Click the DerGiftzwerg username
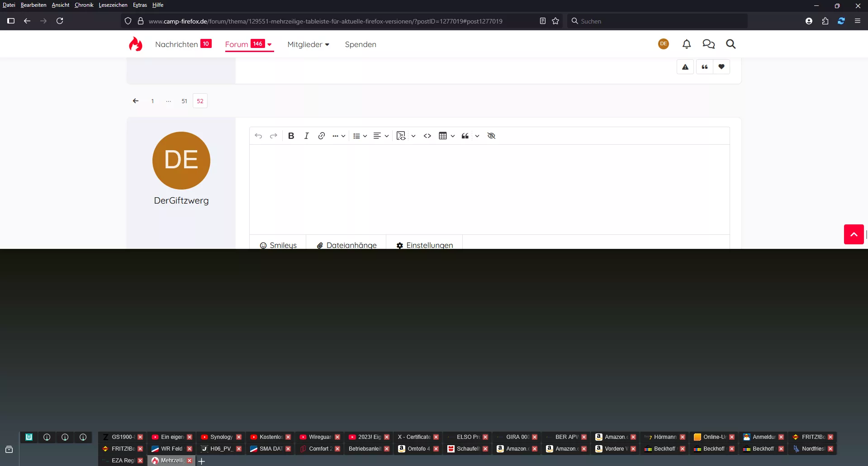 [181, 200]
